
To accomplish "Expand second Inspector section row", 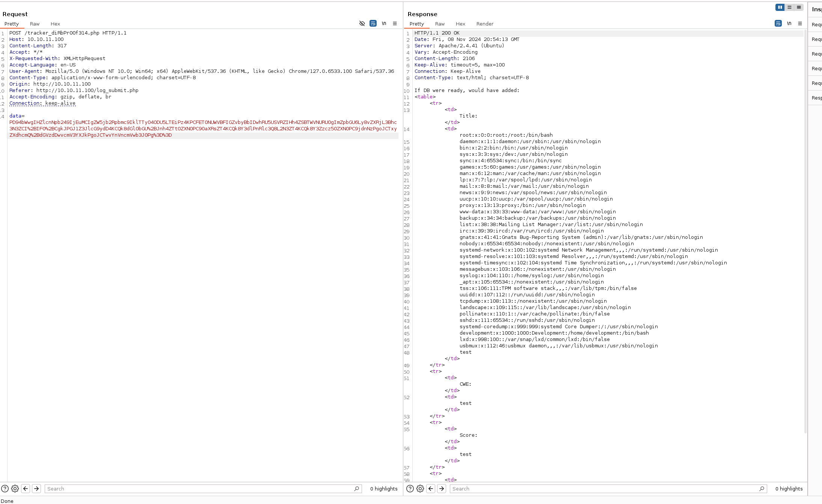I will click(x=815, y=39).
